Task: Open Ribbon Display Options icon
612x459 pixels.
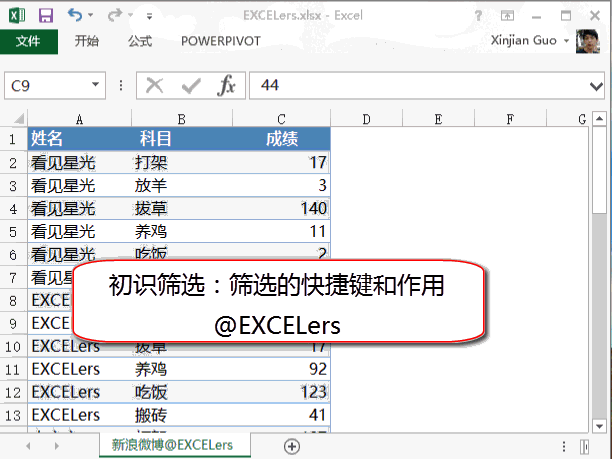Action: pos(508,16)
